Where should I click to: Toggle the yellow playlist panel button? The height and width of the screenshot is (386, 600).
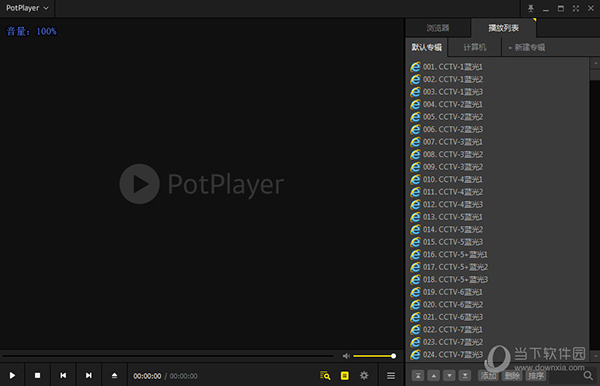[344, 376]
